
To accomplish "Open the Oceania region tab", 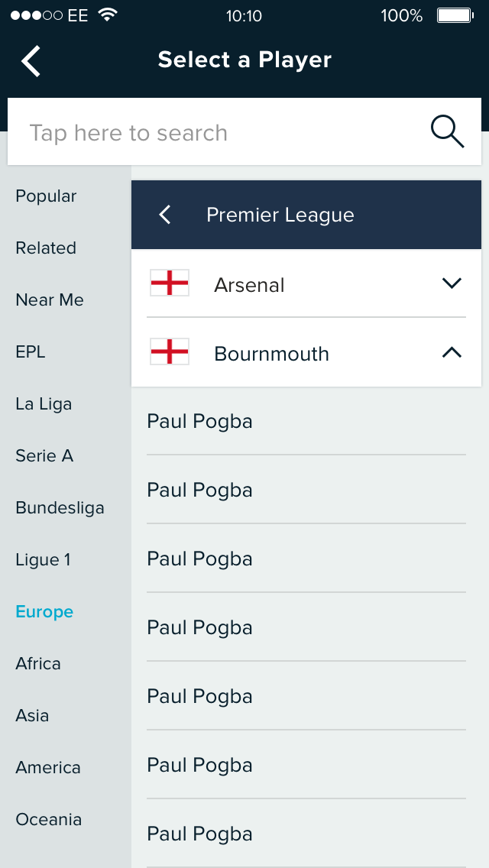I will pos(48,820).
